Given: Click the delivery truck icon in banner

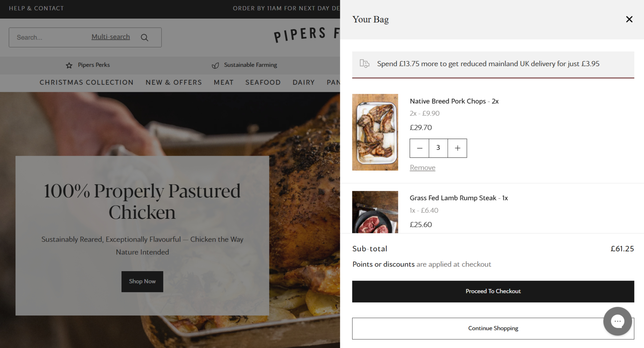Looking at the screenshot, I should 364,64.
